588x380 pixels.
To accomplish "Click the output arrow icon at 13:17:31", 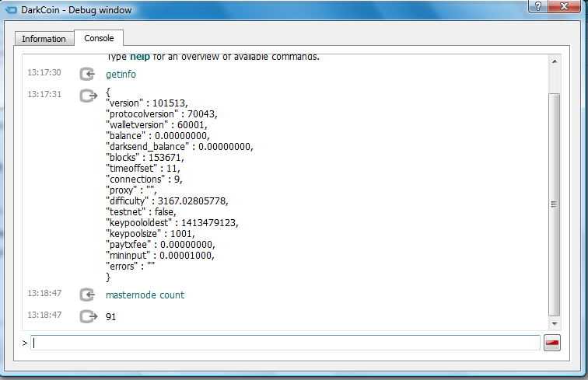I will coord(88,96).
